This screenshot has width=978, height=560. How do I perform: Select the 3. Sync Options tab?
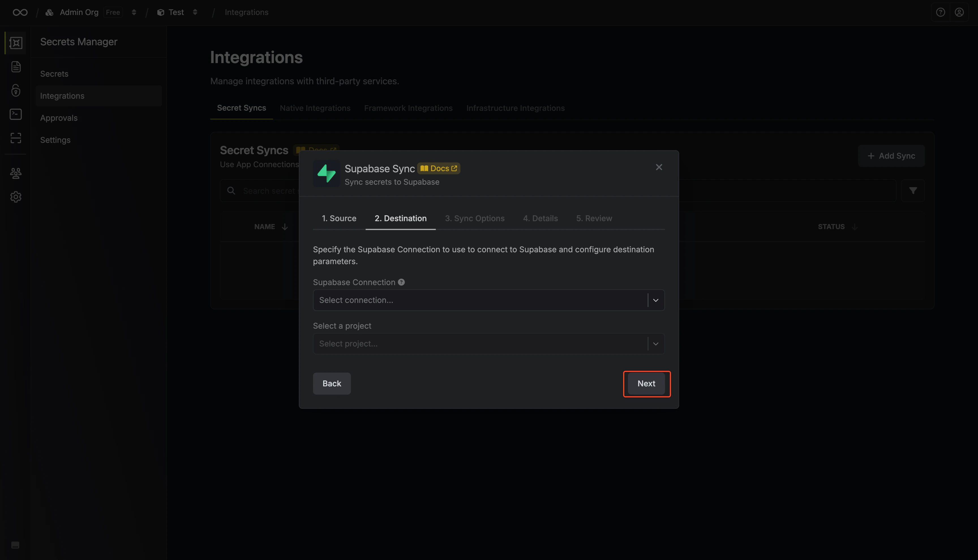click(474, 218)
